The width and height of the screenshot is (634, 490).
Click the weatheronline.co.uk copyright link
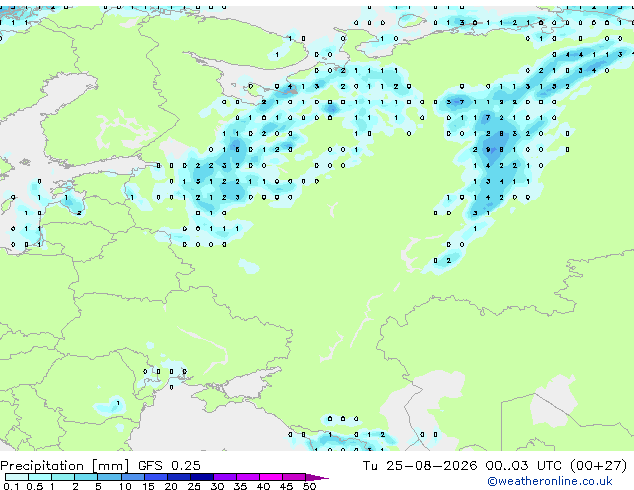point(550,481)
